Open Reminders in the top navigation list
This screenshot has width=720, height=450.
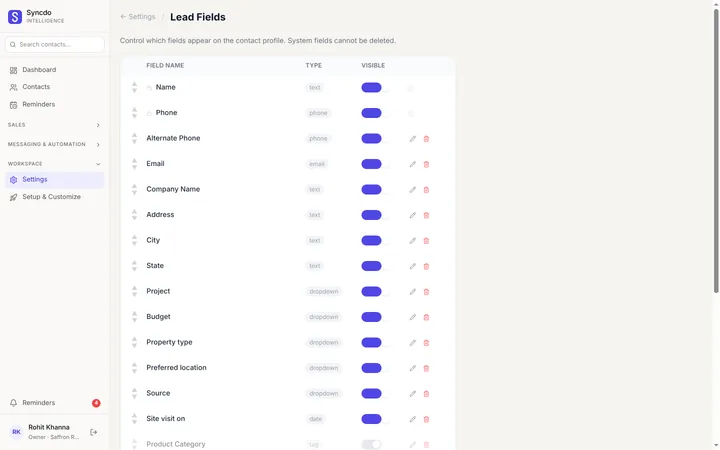click(x=54, y=104)
